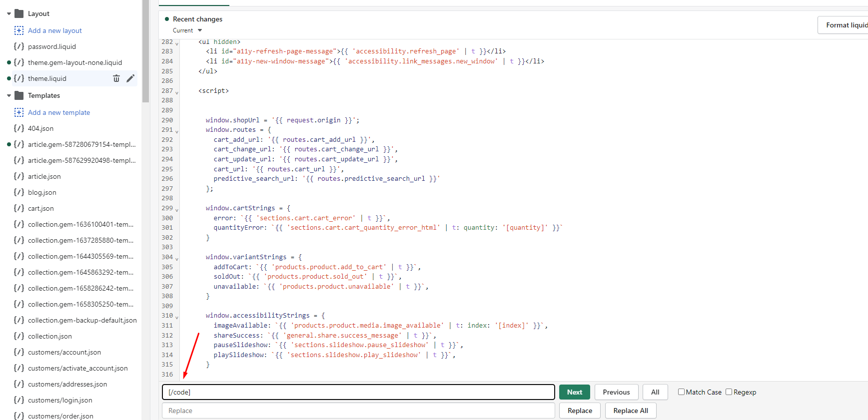Image resolution: width=868 pixels, height=420 pixels.
Task: Enable the Regexp checkbox
Action: pos(729,392)
